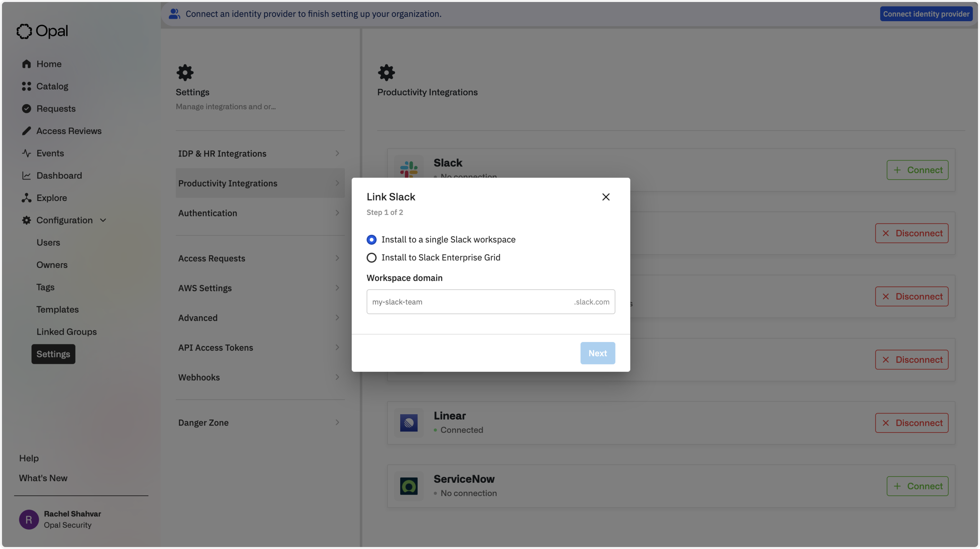
Task: Click the Next button in dialog
Action: pyautogui.click(x=597, y=353)
